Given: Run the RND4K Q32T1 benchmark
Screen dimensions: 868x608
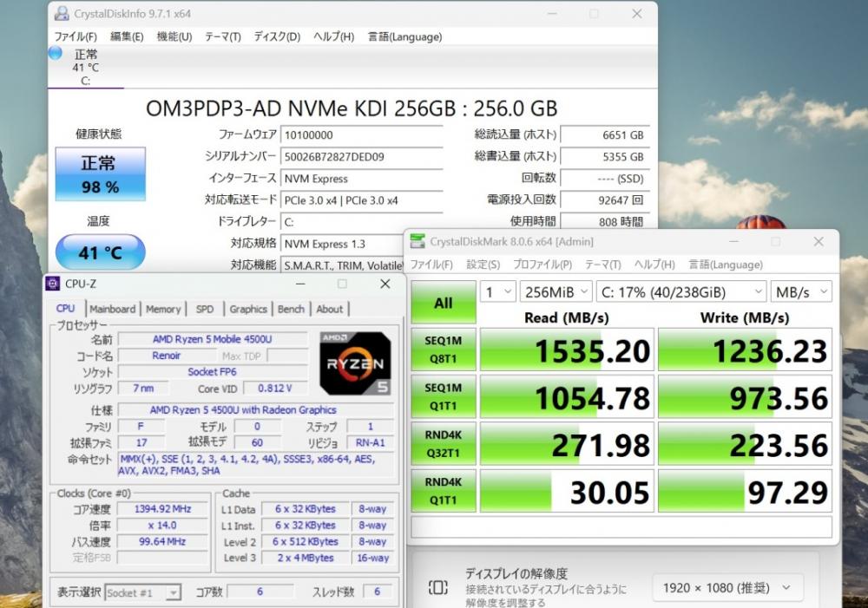Looking at the screenshot, I should [x=444, y=444].
